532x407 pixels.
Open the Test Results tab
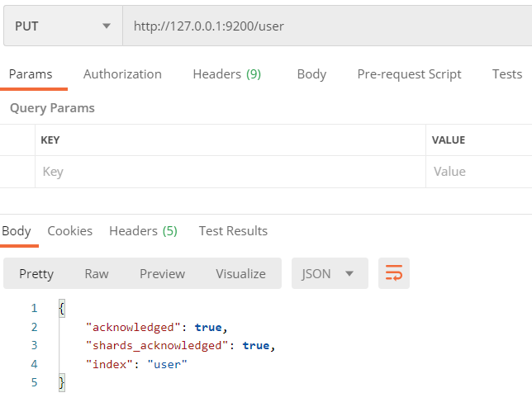pyautogui.click(x=233, y=230)
